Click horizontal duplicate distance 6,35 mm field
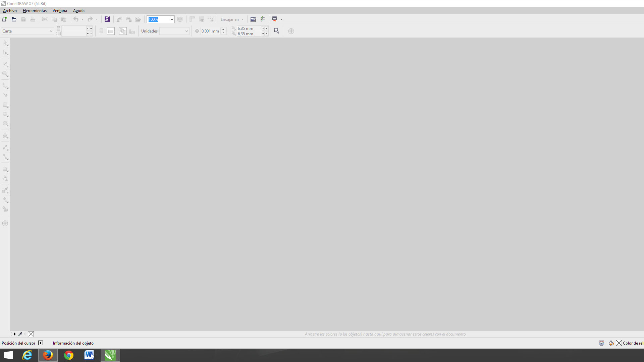The image size is (644, 362). (x=249, y=28)
